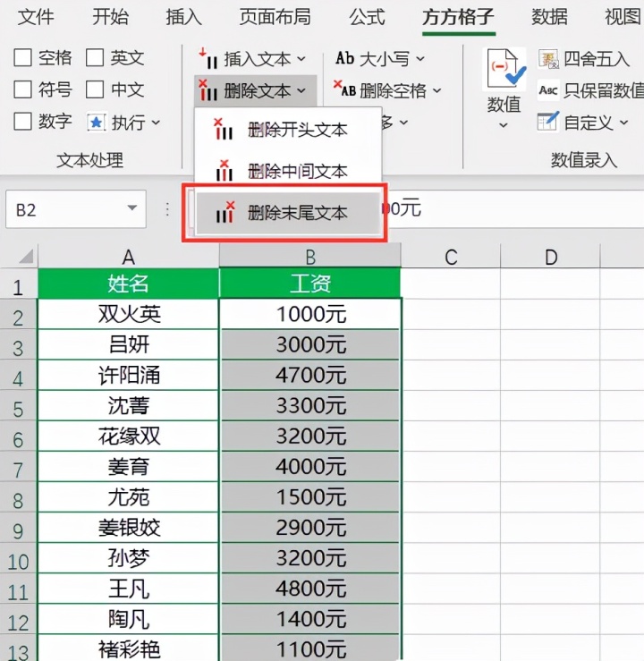
Task: Switch to the 数据 tab
Action: coord(549,17)
